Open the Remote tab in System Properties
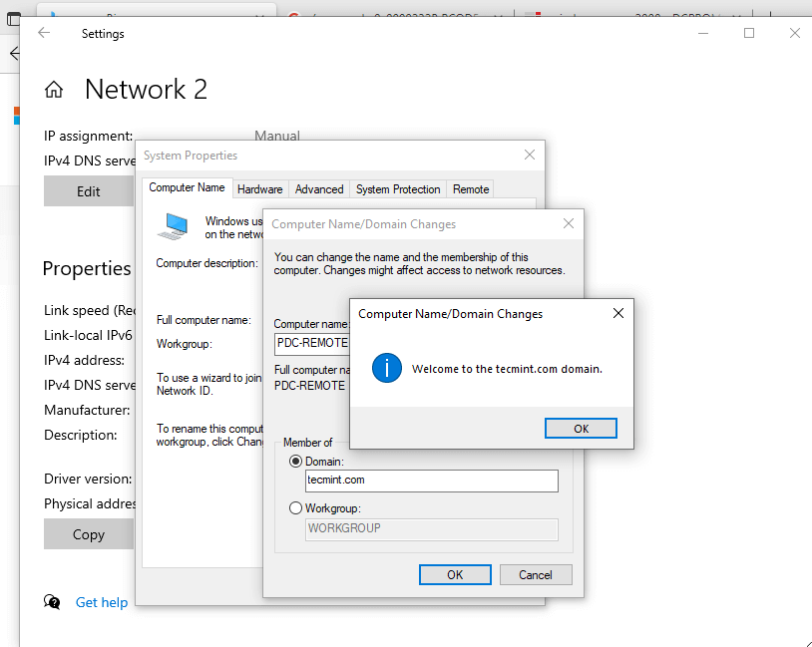The image size is (812, 647). (x=471, y=189)
